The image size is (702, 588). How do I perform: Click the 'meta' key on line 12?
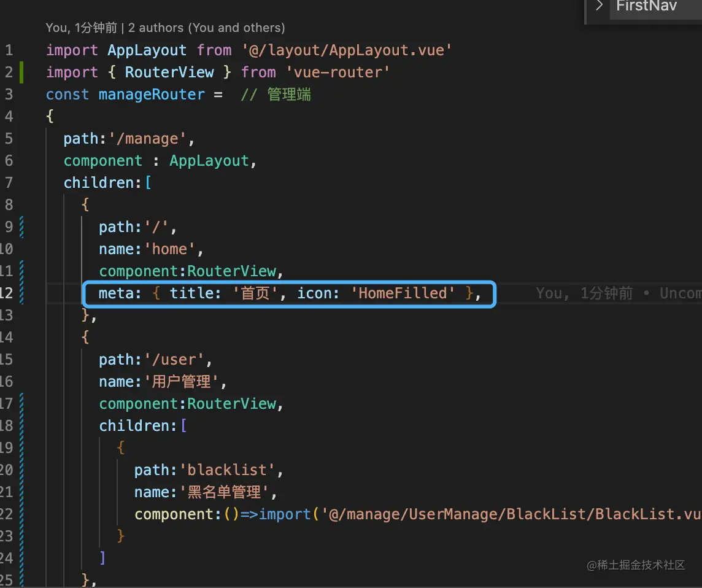click(x=115, y=293)
